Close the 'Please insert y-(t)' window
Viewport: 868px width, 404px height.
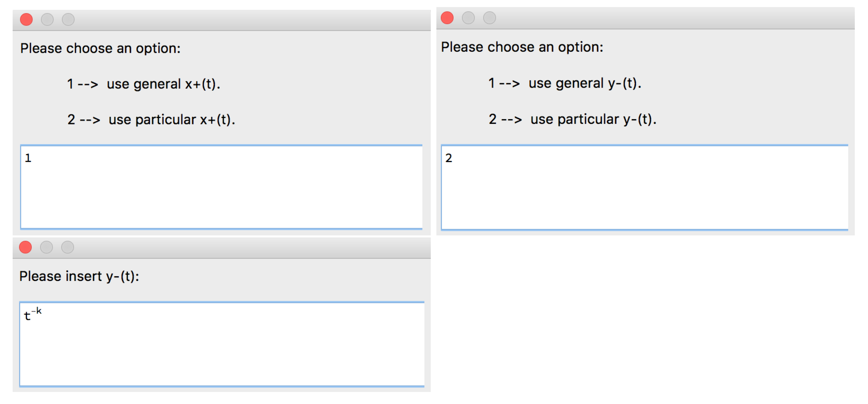pos(26,247)
